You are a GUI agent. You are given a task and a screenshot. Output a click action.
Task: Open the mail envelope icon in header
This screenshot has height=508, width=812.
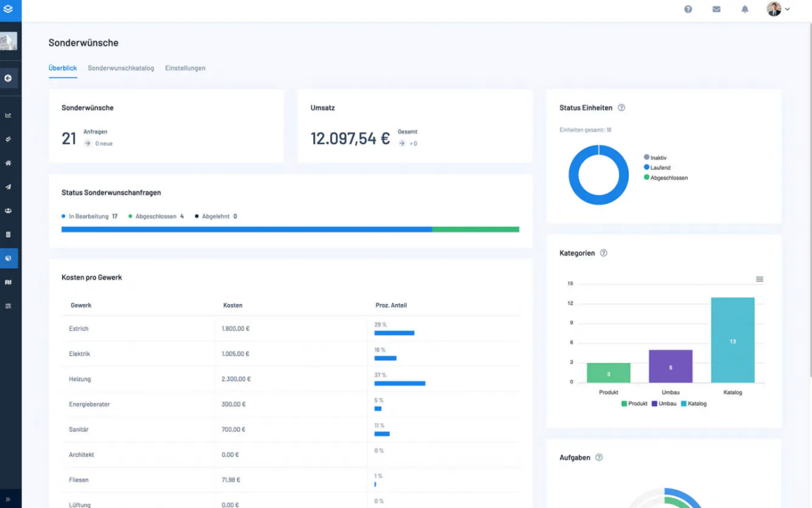[717, 9]
